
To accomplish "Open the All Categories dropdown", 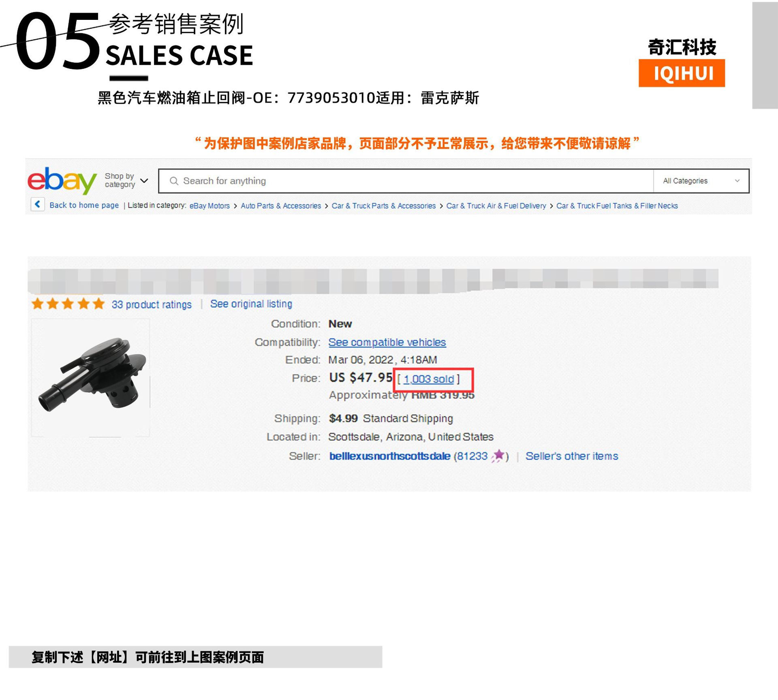I will pyautogui.click(x=701, y=181).
